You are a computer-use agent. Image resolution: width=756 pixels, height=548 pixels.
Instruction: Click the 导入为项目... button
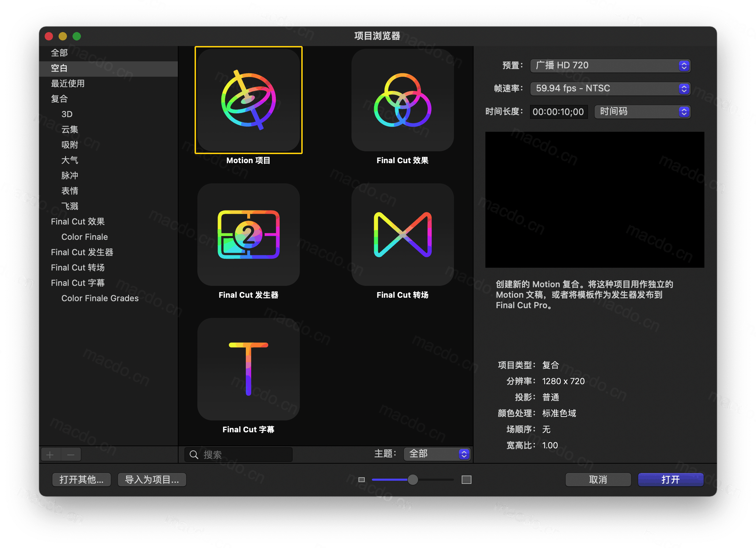click(152, 480)
